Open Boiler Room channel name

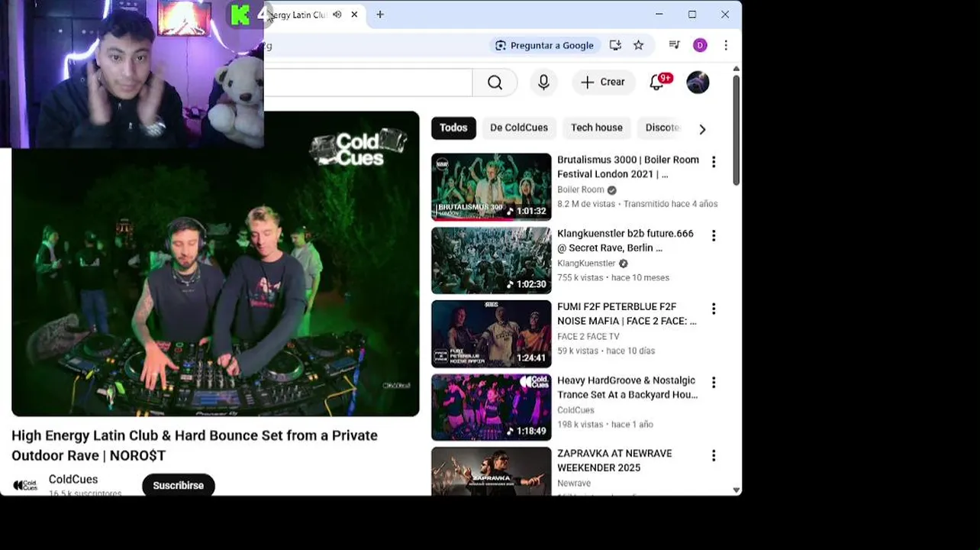pyautogui.click(x=580, y=189)
